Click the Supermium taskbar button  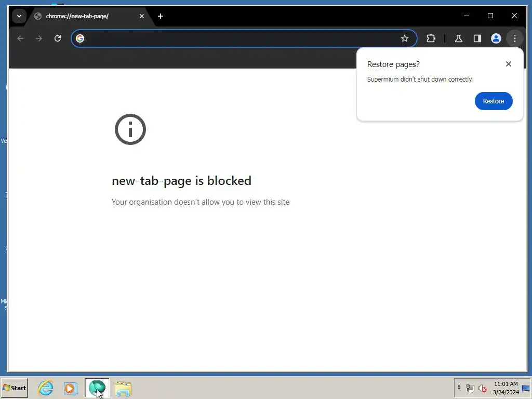97,388
